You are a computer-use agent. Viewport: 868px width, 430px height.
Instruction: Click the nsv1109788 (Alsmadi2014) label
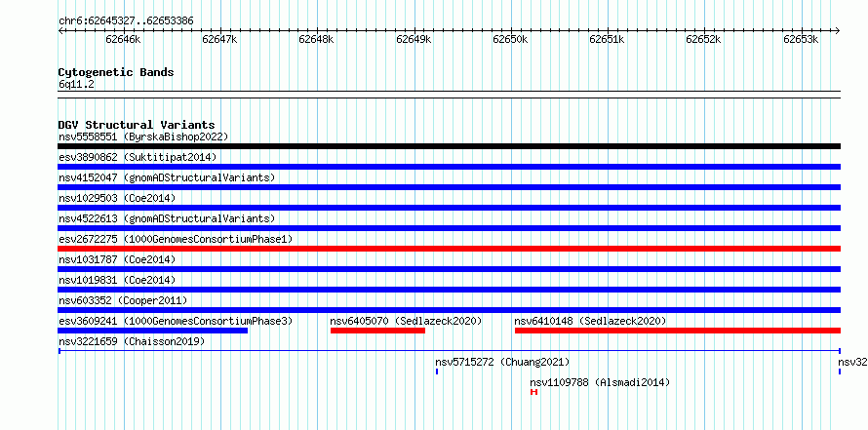point(600,382)
